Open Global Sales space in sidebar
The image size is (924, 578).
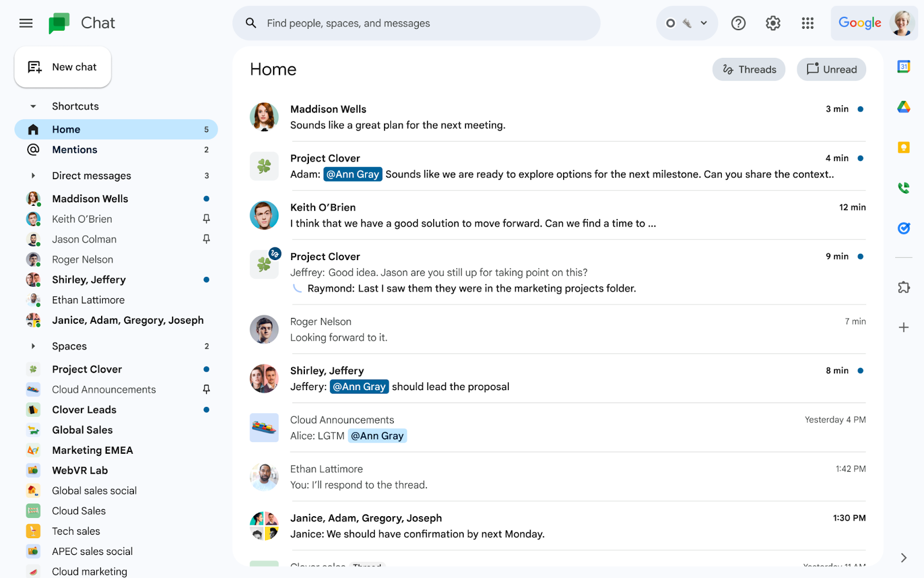pos(116,430)
